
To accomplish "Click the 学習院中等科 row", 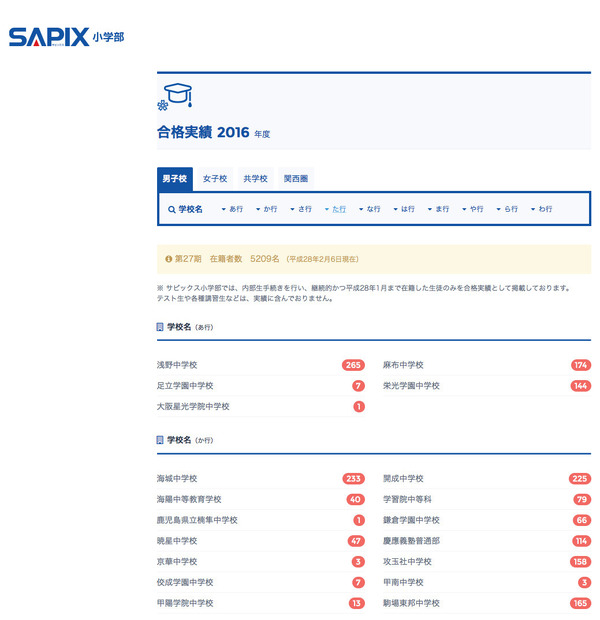I will pyautogui.click(x=487, y=499).
